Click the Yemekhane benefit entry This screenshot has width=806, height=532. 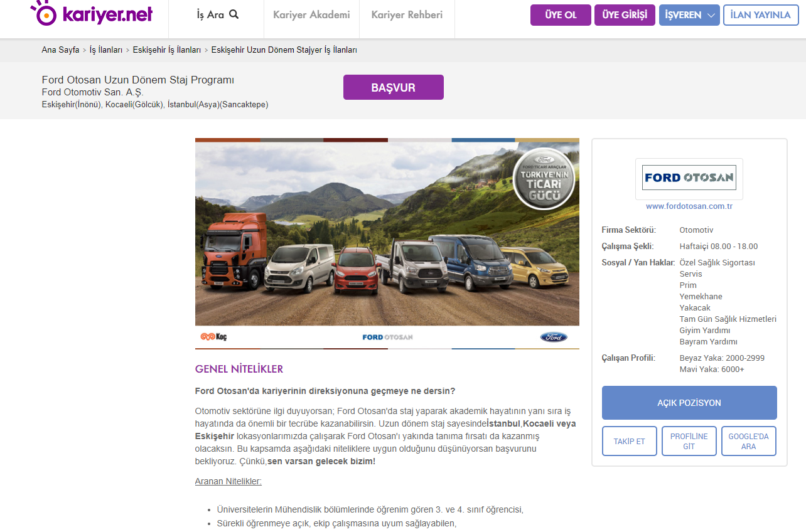point(701,297)
